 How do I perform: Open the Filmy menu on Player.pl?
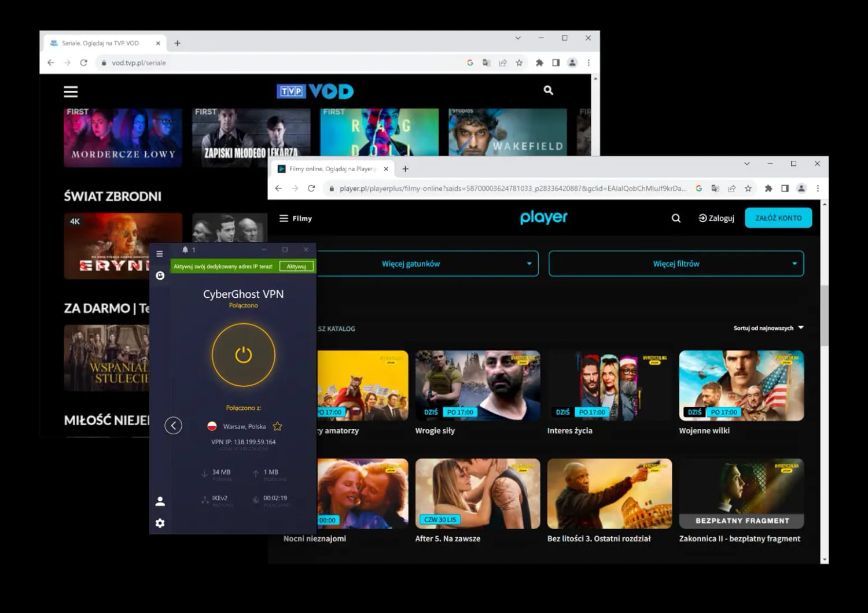coord(295,218)
